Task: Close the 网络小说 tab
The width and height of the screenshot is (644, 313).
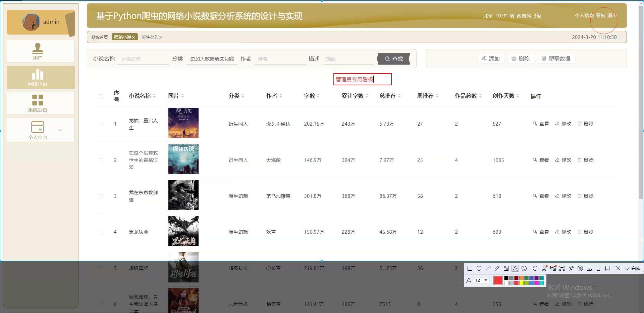Action: pos(133,37)
